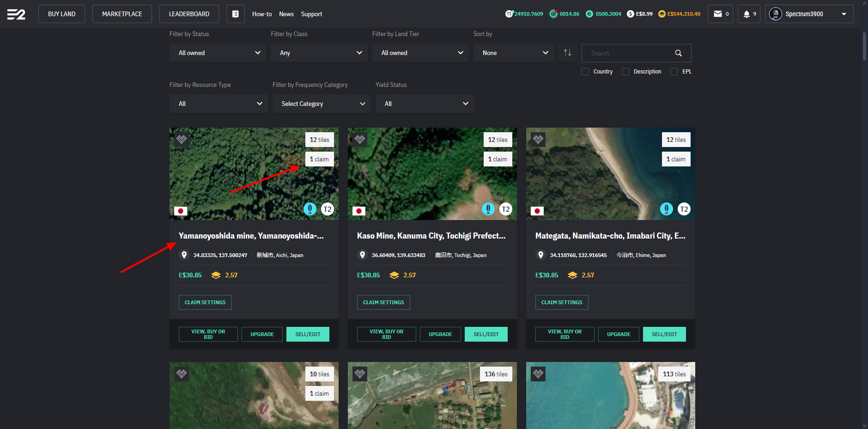Click Sell/Edit on Yamanoyoshida mine card
The image size is (868, 429).
[x=308, y=334]
